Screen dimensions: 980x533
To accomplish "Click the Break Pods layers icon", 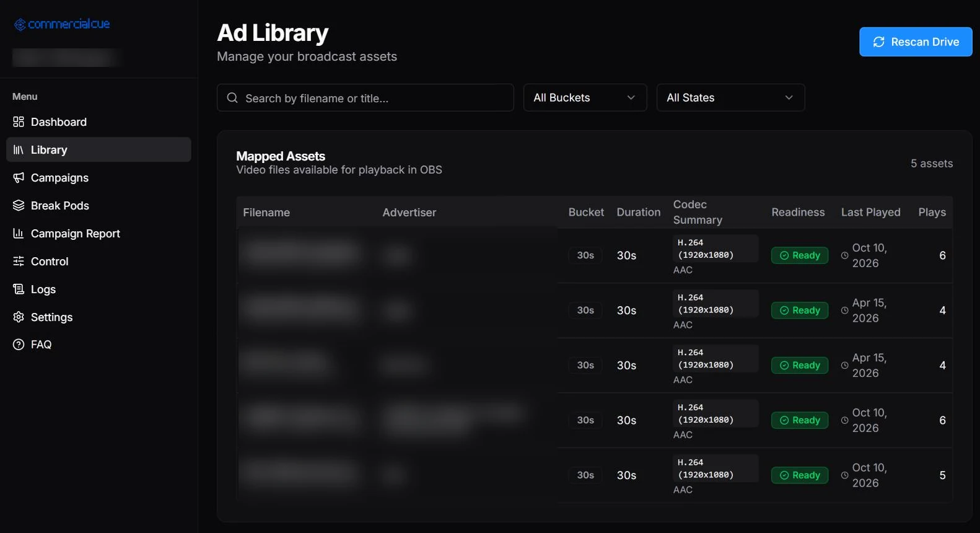I will pos(19,206).
